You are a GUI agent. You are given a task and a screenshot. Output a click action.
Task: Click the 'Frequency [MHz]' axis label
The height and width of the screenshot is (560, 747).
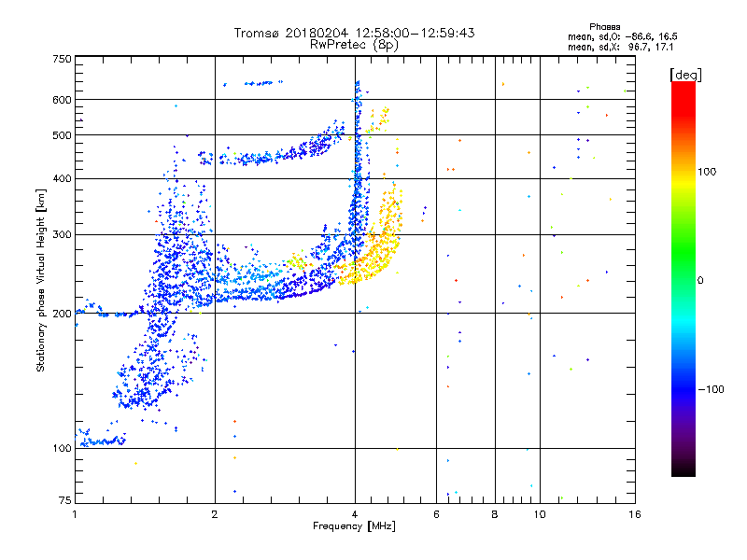click(354, 526)
